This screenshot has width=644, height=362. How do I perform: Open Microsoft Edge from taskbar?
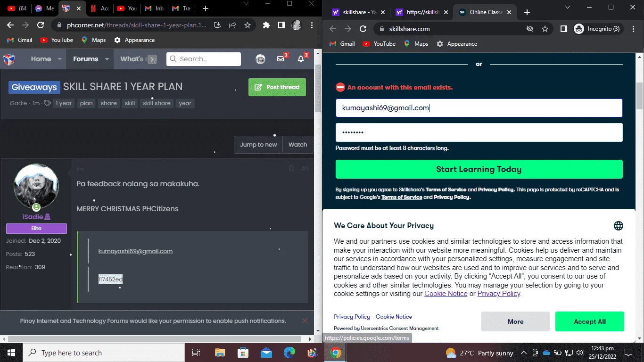[289, 353]
